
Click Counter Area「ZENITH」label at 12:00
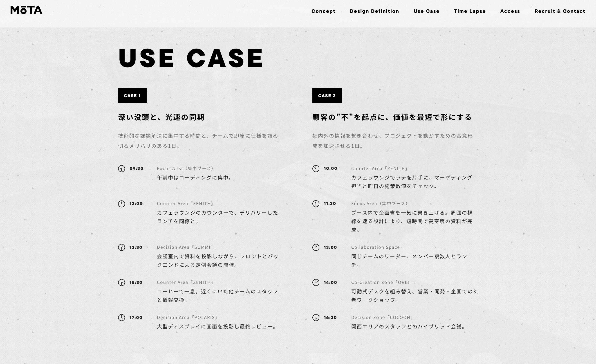[186, 204]
